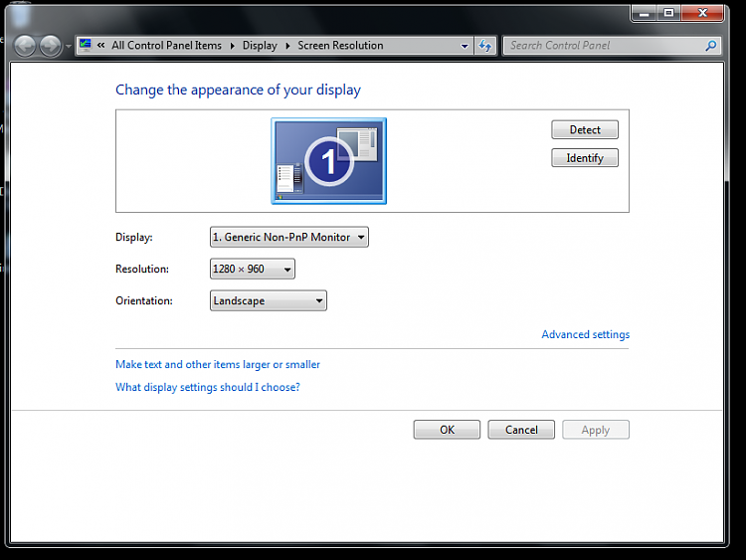Viewport: 746px width, 560px height.
Task: Navigate to the Display breadcrumb
Action: pyautogui.click(x=260, y=45)
